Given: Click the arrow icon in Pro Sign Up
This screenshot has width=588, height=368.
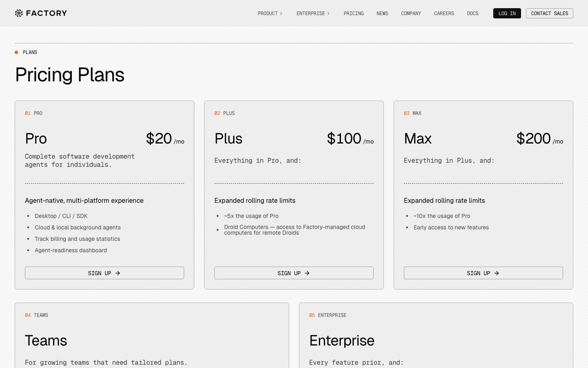Looking at the screenshot, I should (x=118, y=273).
